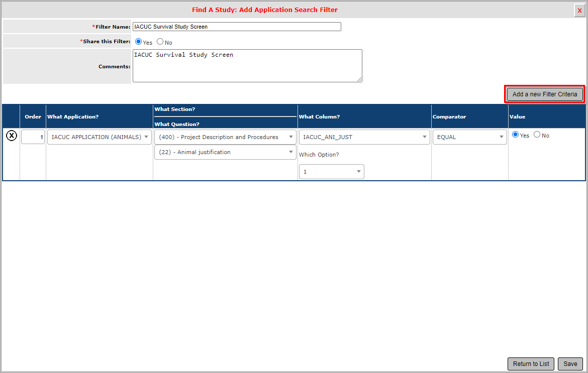Click the Which Option? label
Image resolution: width=588 pixels, height=373 pixels.
pos(319,155)
